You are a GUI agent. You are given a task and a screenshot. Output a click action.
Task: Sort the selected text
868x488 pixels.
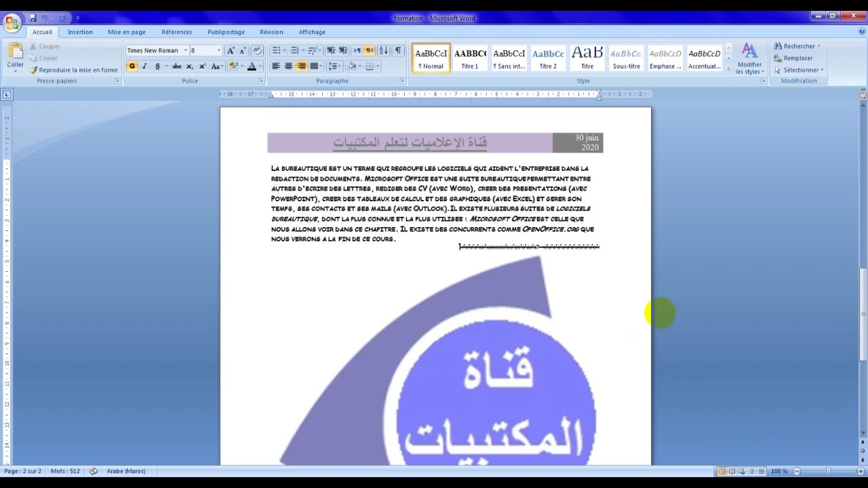click(x=383, y=50)
